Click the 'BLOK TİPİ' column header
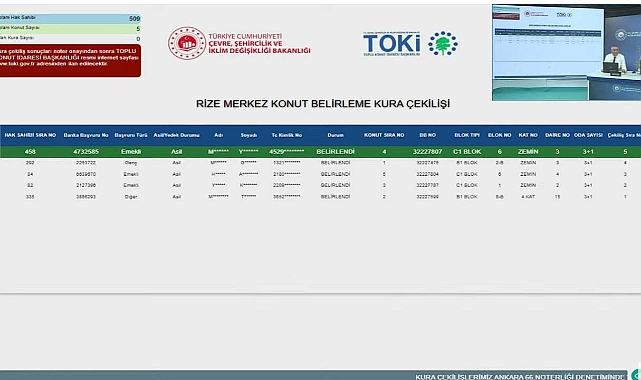The width and height of the screenshot is (641, 380). click(467, 135)
